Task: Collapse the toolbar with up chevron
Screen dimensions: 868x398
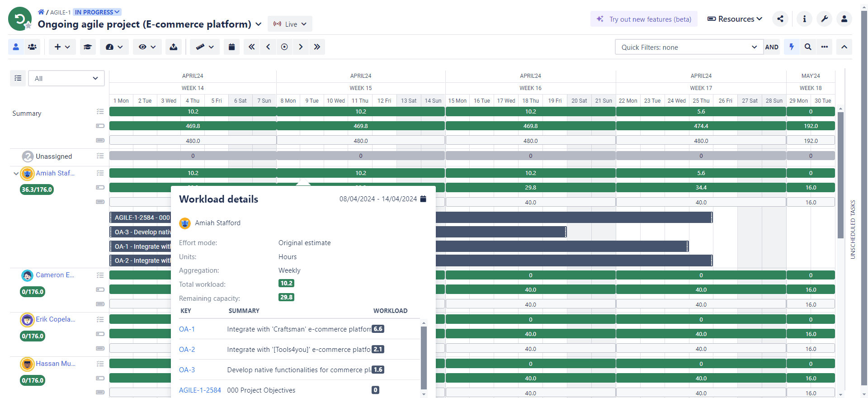Action: pyautogui.click(x=844, y=47)
